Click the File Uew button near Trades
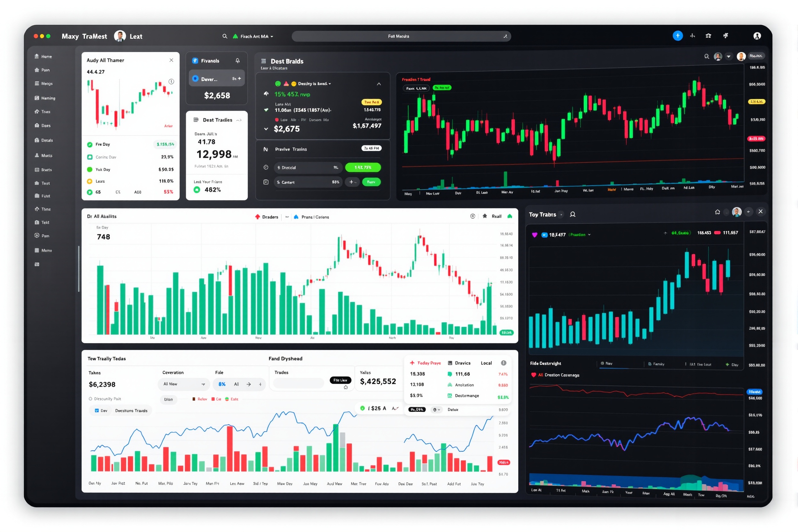 tap(340, 380)
